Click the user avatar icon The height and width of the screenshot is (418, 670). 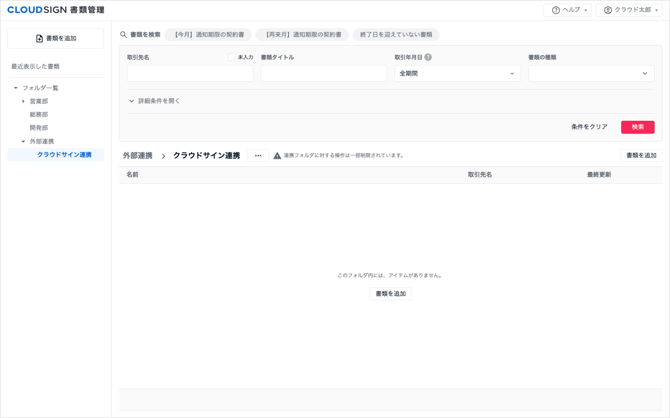tap(608, 10)
